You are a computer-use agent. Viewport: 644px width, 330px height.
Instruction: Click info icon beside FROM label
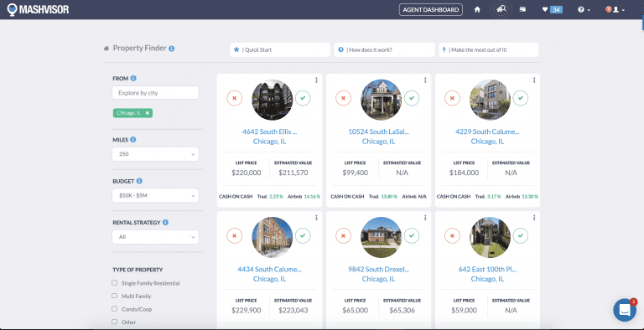[133, 78]
